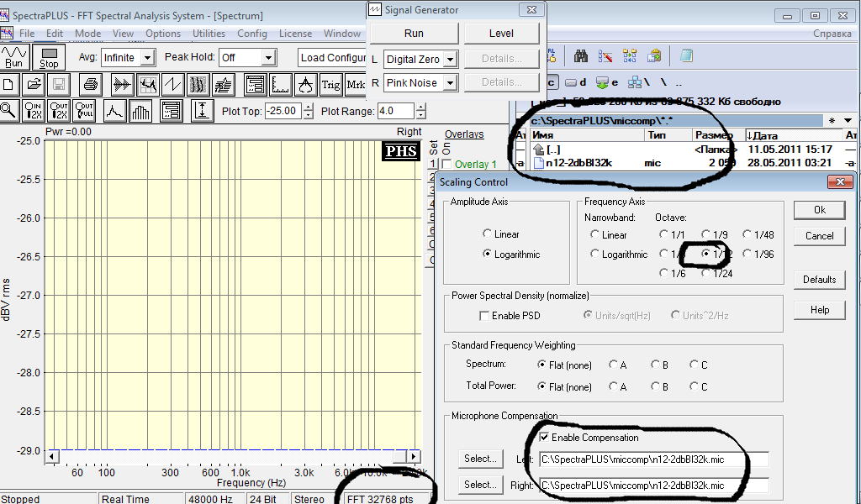The height and width of the screenshot is (504, 861).
Task: Choose 1/48 octave scaling
Action: [x=747, y=234]
